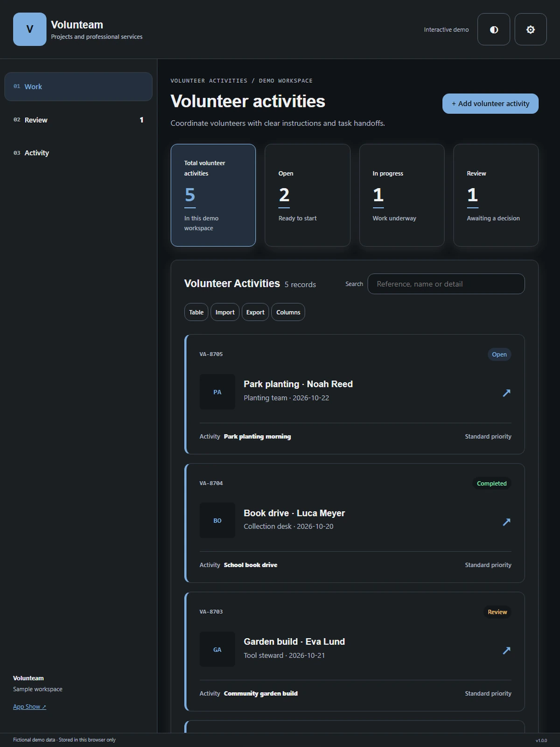Toggle the contrast theme button
Viewport: 560px width, 747px height.
tap(494, 29)
